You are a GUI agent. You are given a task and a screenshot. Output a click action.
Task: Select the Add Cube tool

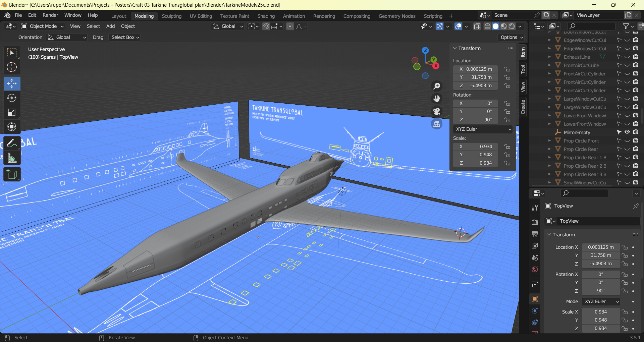(12, 174)
